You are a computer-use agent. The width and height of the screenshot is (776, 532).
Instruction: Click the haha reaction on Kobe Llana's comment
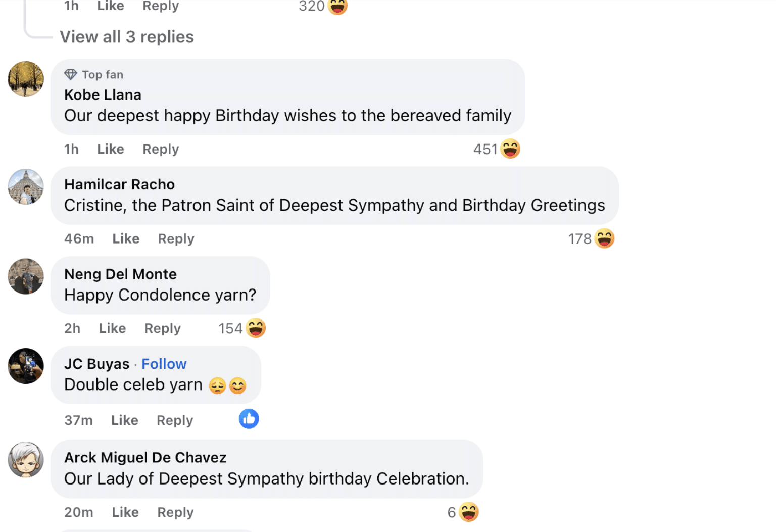(510, 149)
